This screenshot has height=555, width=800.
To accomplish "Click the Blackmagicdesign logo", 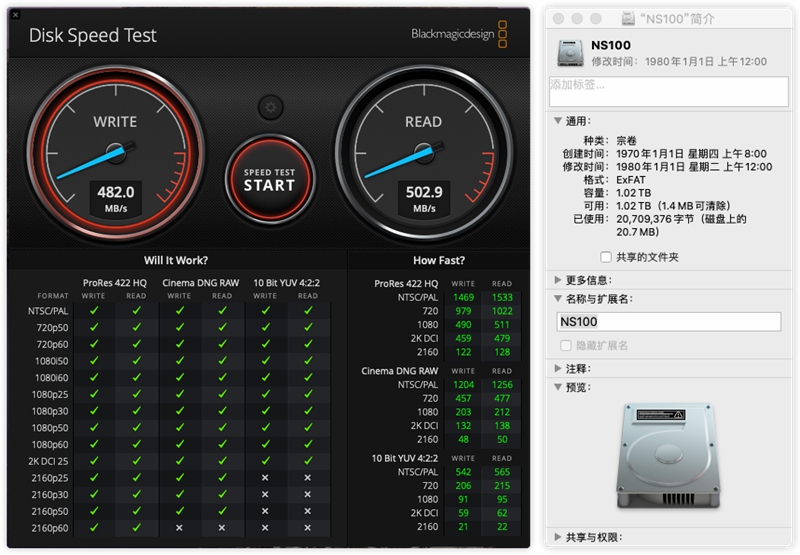I will tap(459, 34).
